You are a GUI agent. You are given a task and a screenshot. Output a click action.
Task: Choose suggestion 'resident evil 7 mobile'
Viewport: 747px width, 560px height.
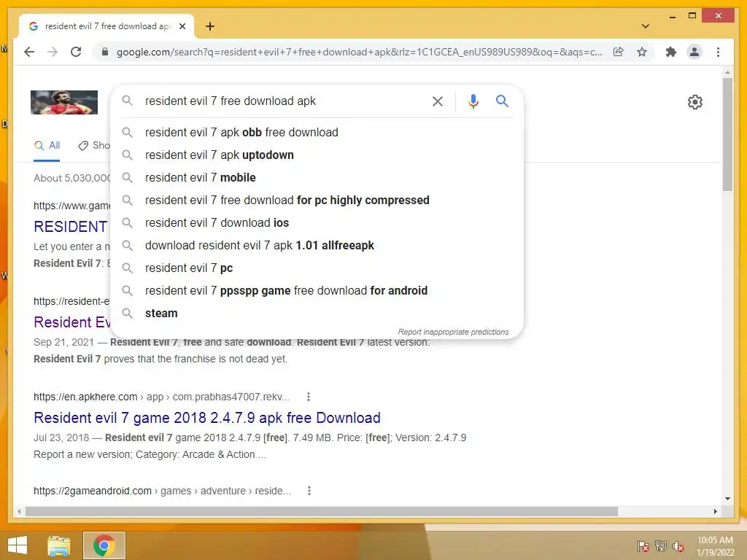pyautogui.click(x=317, y=178)
